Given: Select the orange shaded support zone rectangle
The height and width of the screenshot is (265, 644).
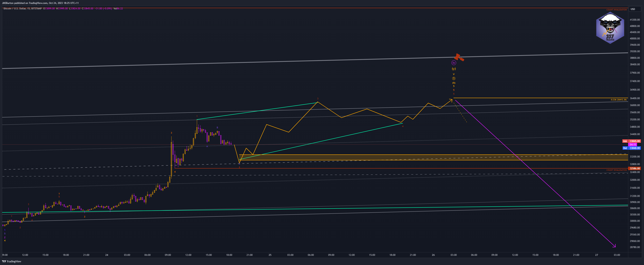Looking at the screenshot, I should (x=433, y=157).
